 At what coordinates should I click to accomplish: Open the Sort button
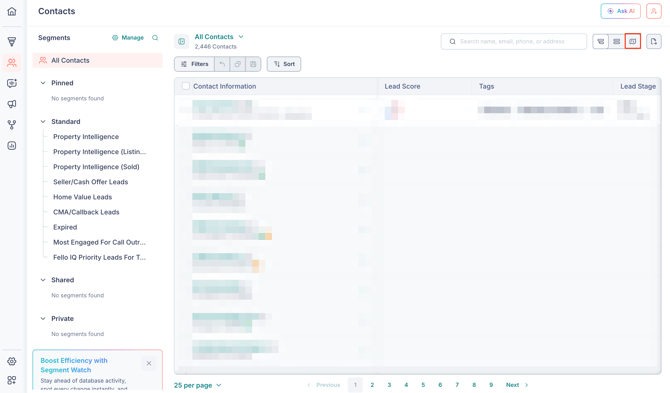(x=284, y=64)
